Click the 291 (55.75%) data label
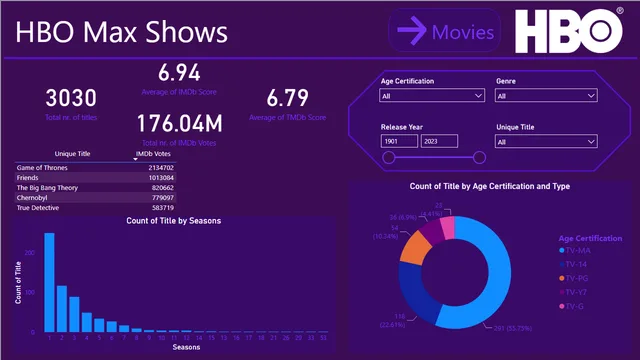The width and height of the screenshot is (640, 360). [x=513, y=328]
